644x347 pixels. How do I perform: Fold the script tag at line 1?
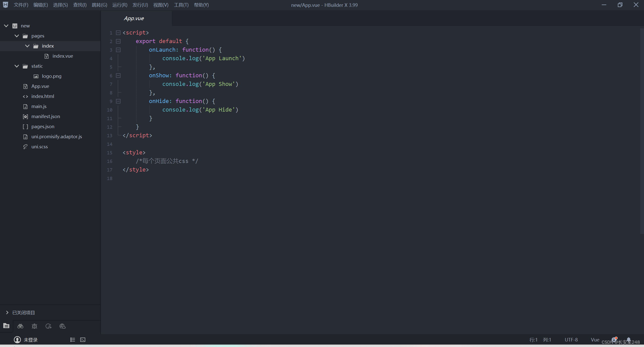point(118,33)
